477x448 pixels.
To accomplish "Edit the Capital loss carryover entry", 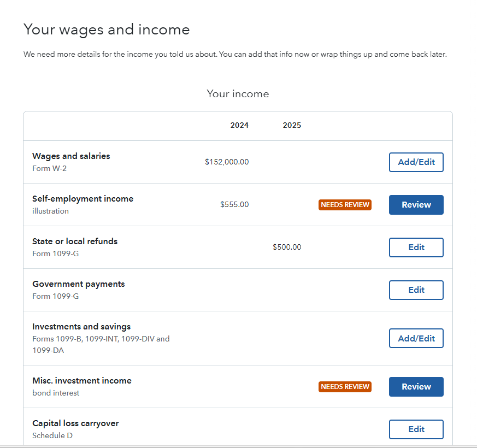I will pyautogui.click(x=416, y=429).
